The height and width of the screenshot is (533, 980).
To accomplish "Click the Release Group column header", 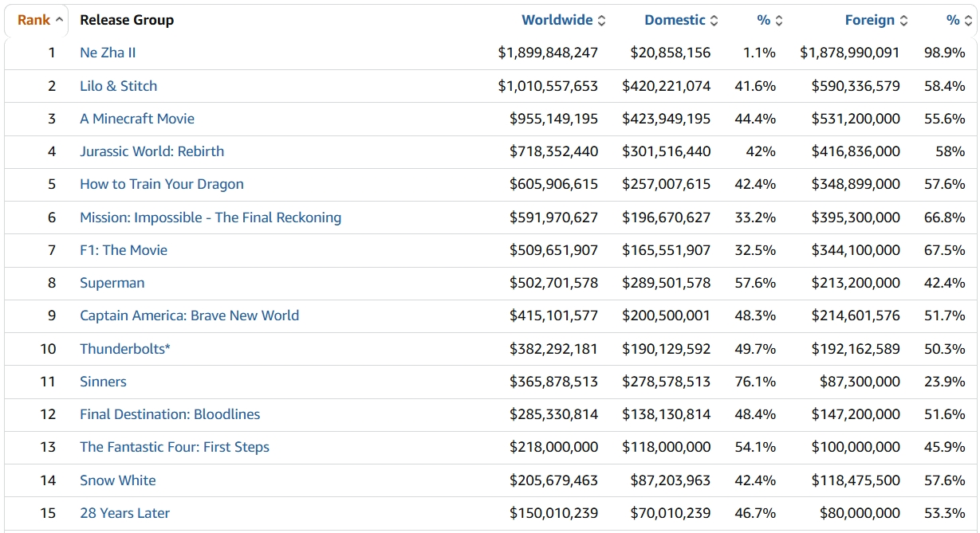I will (x=127, y=20).
